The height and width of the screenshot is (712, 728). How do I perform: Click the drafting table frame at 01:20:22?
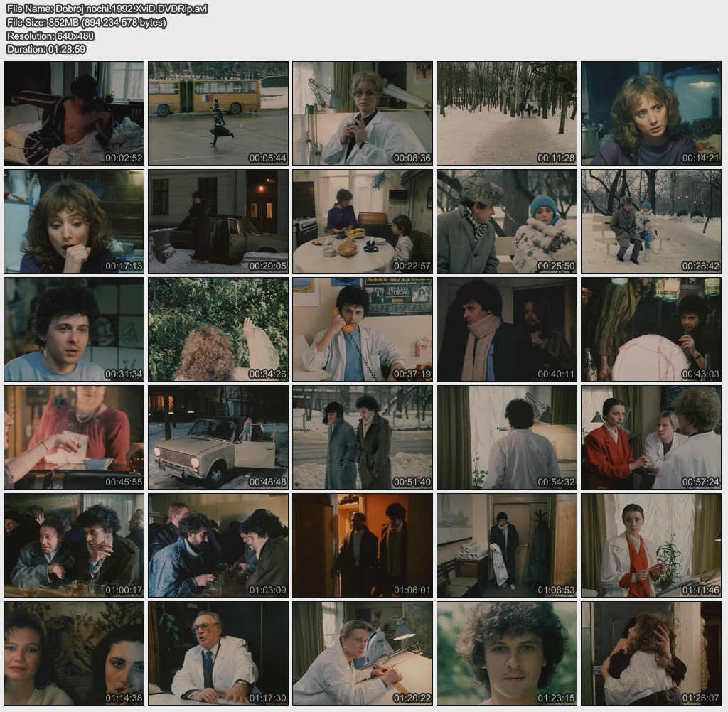pos(363,654)
